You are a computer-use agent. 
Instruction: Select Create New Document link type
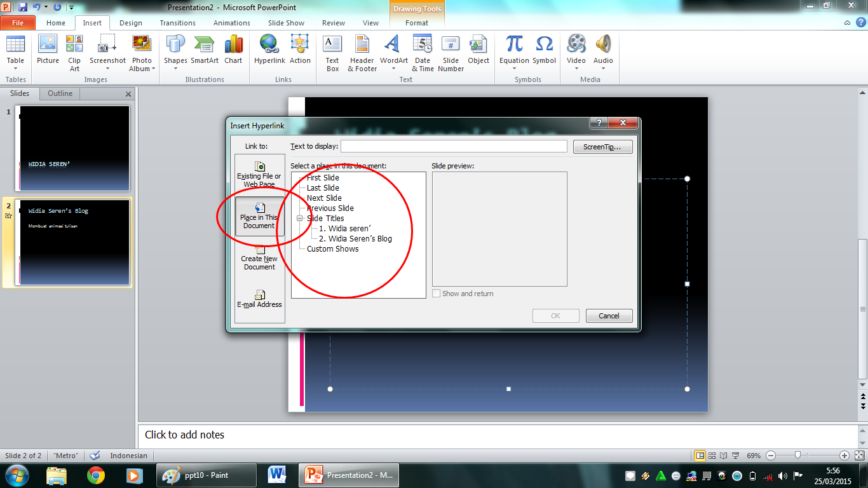point(259,257)
